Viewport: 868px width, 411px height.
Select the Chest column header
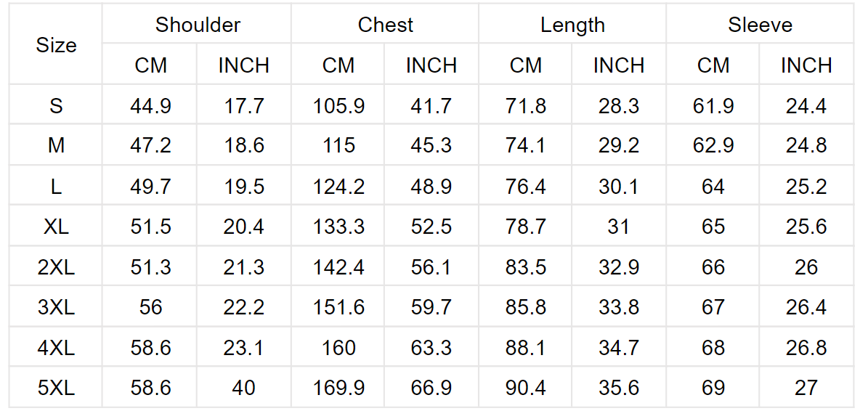coord(385,25)
